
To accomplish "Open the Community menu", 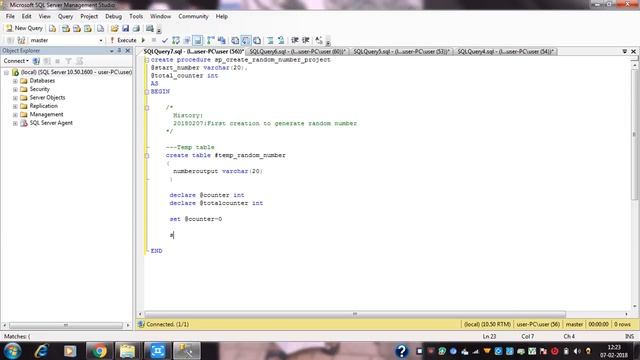I will click(193, 16).
